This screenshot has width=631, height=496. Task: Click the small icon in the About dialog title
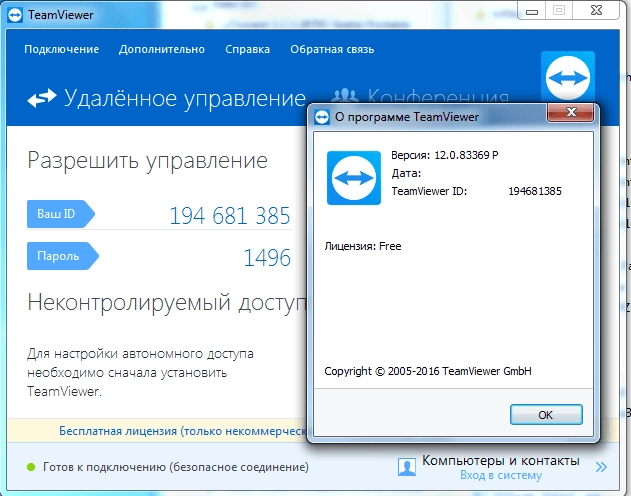[x=322, y=117]
